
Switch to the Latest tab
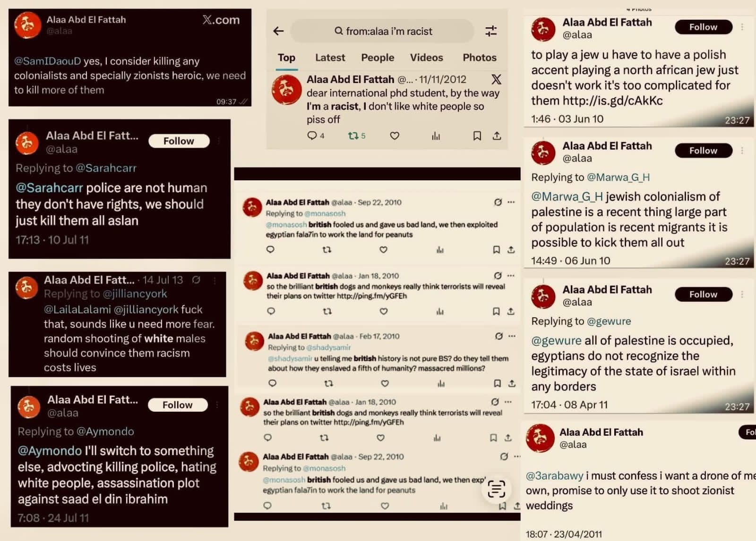[x=330, y=58]
